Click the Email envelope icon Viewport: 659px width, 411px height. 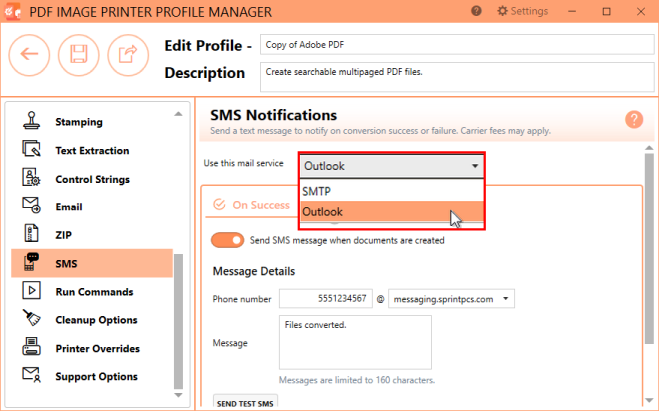[x=32, y=205]
